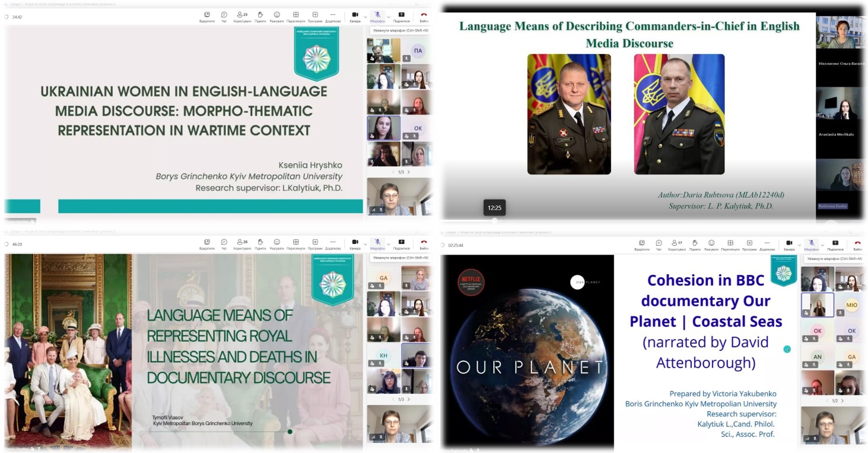868x453 pixels.
Task: Open Чат in the 02:25:44 meeting window
Action: tap(659, 245)
